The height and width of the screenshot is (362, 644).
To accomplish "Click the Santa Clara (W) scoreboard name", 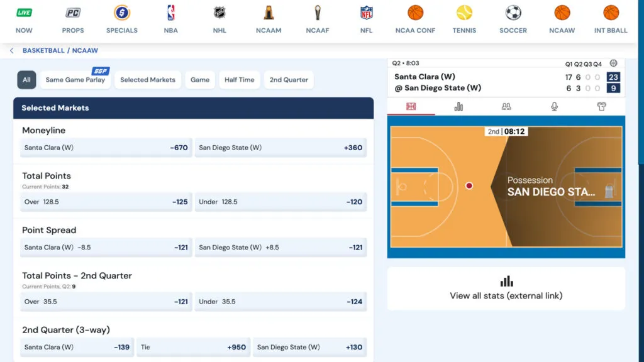I will coord(425,77).
